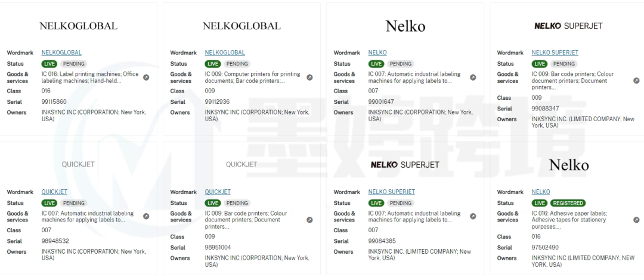Click goods arrow icon on serial 99112936 card
The width and height of the screenshot is (644, 280).
(x=309, y=78)
